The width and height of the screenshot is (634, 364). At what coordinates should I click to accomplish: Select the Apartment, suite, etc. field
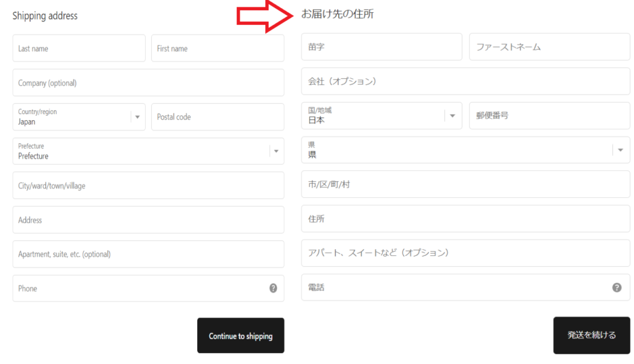tap(148, 254)
